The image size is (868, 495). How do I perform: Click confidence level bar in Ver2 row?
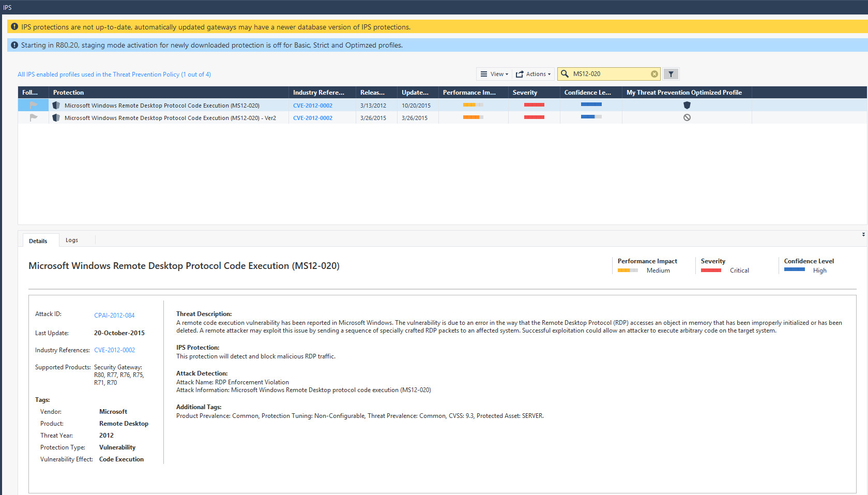click(x=591, y=117)
